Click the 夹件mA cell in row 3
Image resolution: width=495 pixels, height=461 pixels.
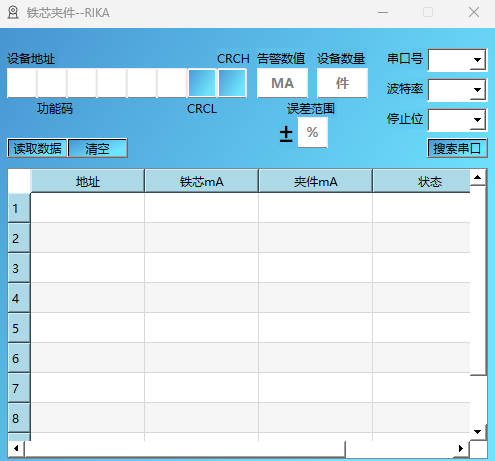[316, 268]
